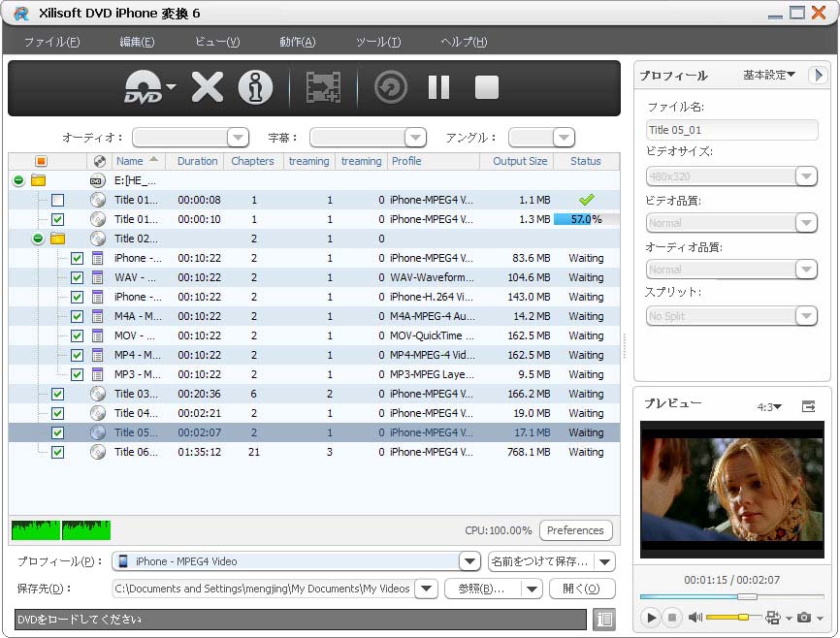Click the Preferences button
The height and width of the screenshot is (638, 840).
[575, 530]
